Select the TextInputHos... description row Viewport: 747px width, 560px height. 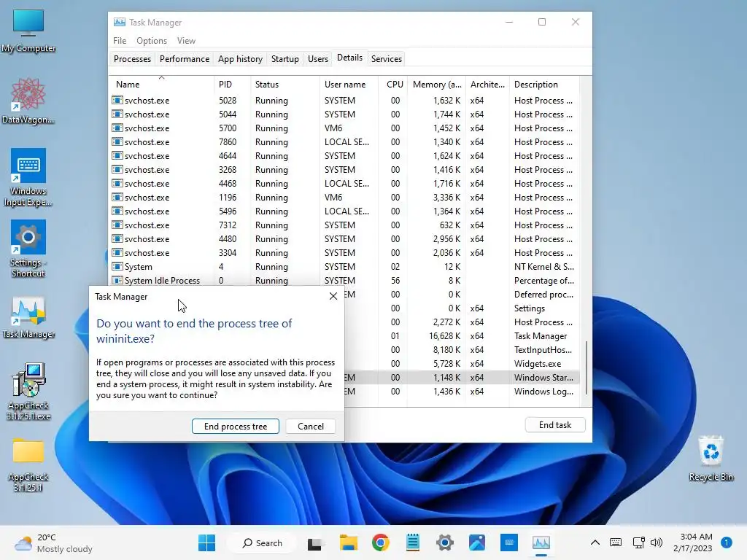[x=462, y=349]
